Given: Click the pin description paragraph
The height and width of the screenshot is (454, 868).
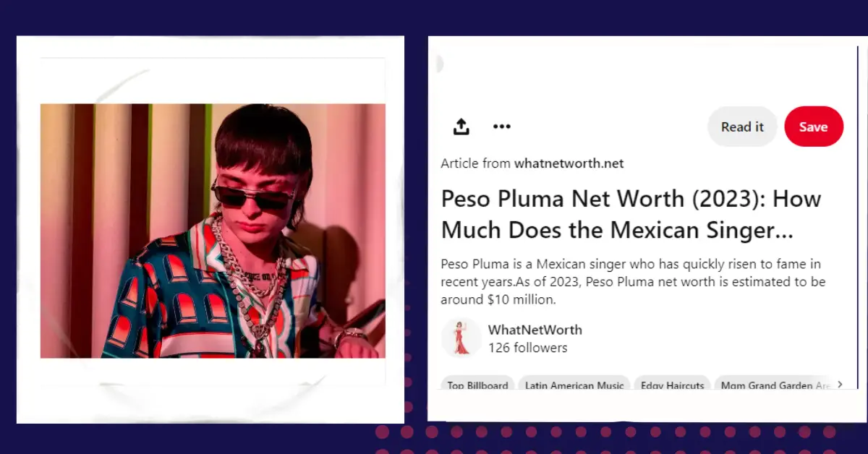Looking at the screenshot, I should click(634, 281).
